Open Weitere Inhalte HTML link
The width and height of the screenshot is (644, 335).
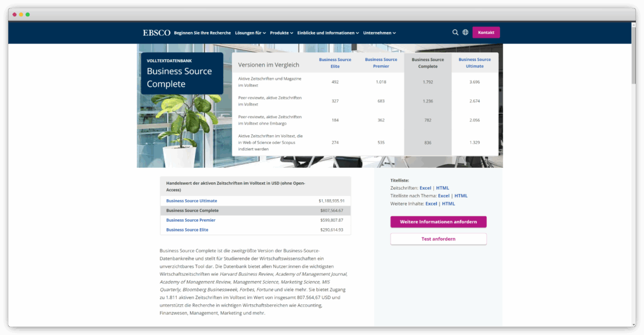point(448,204)
